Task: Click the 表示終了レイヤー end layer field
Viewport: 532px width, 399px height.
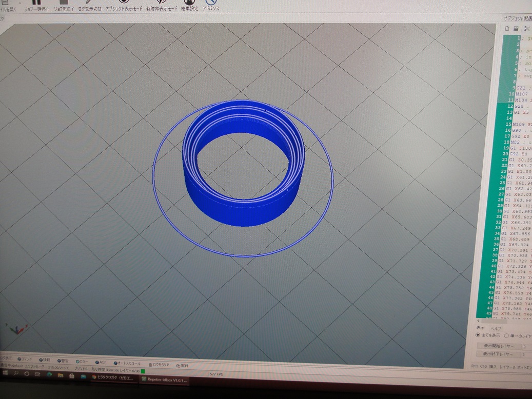Action: coord(526,354)
